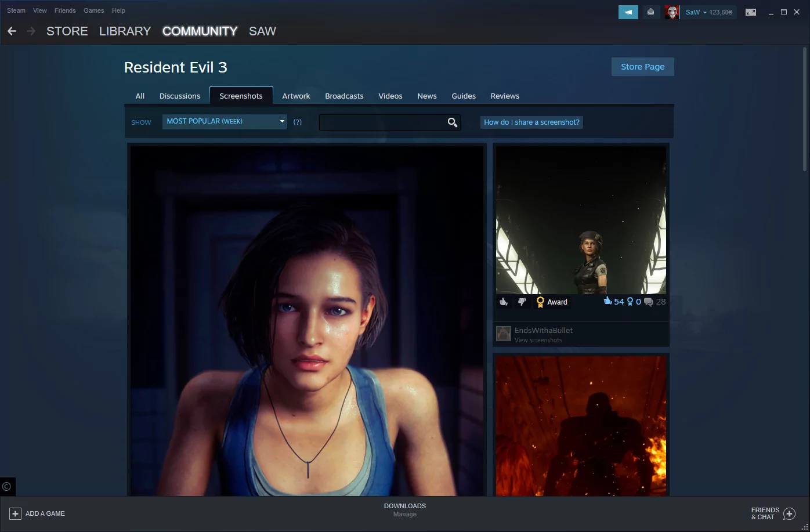This screenshot has width=810, height=532.
Task: Switch to the Artwork tab
Action: click(x=296, y=96)
